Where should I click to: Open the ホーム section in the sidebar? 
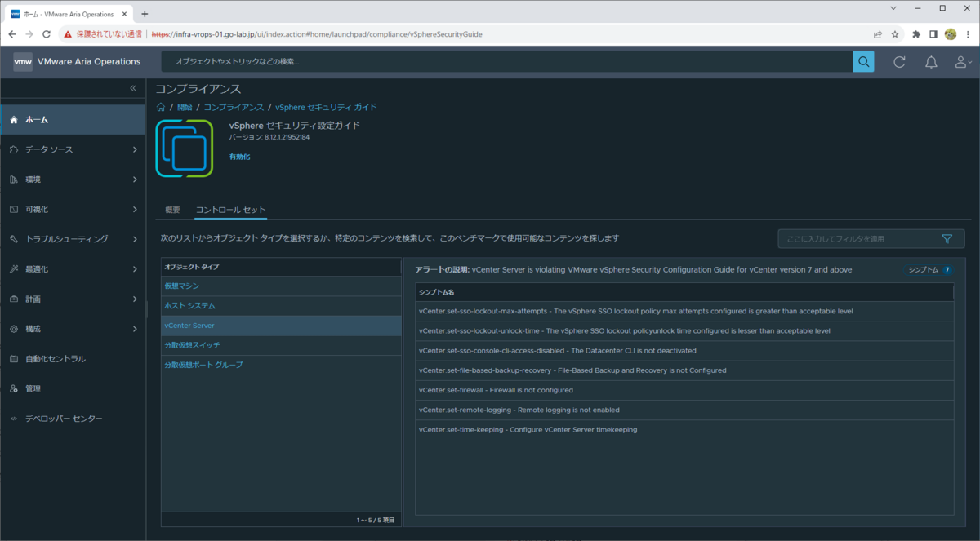pyautogui.click(x=37, y=119)
